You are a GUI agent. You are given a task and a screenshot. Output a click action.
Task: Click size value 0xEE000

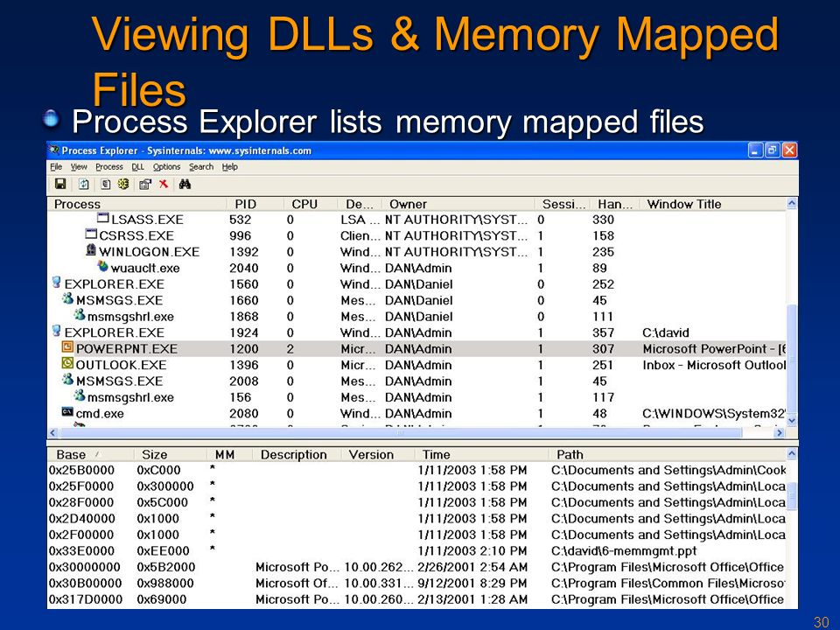(x=163, y=550)
